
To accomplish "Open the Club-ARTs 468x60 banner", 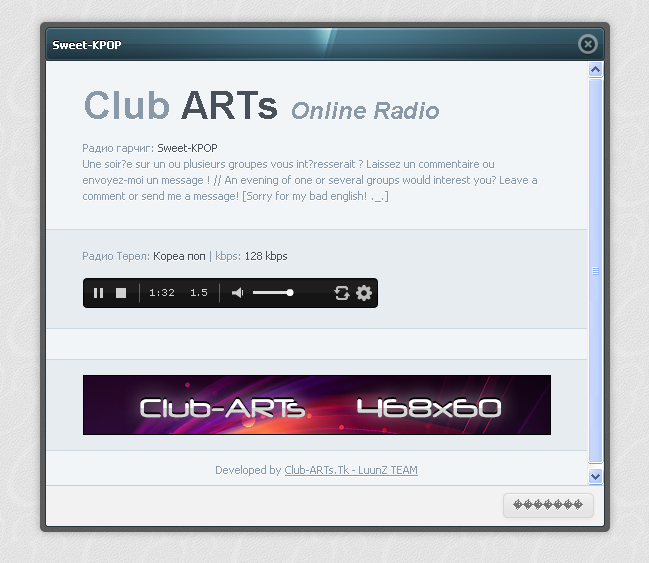I will (x=317, y=405).
